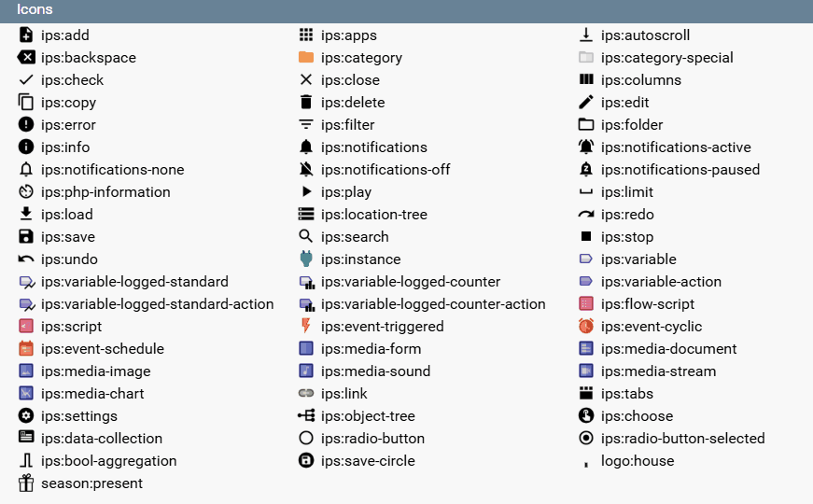
Task: Click the ips:instance plug icon
Action: pyautogui.click(x=306, y=259)
